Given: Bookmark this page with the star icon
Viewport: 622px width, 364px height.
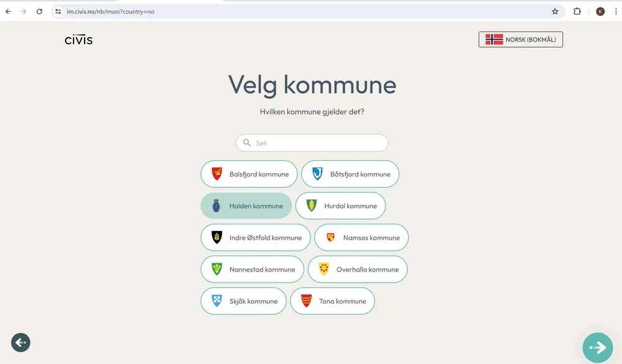Looking at the screenshot, I should click(555, 11).
